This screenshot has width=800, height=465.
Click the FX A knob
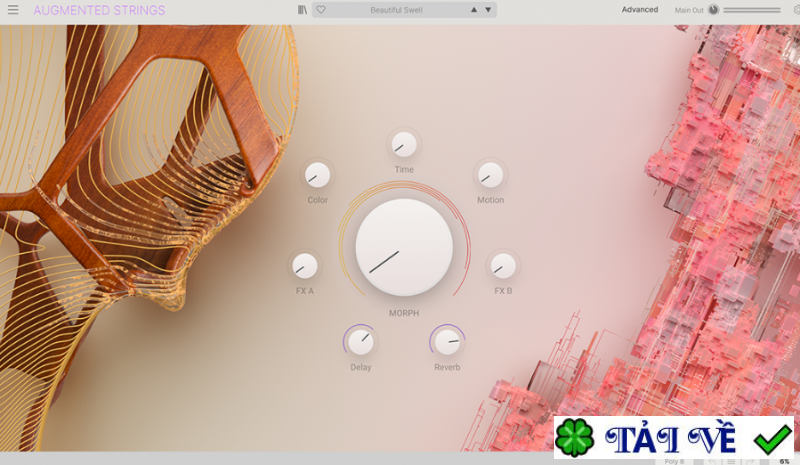(305, 266)
